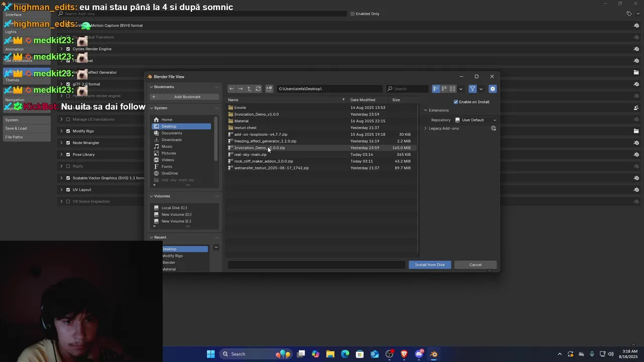This screenshot has height=362, width=644.
Task: Toggle Pose Library add-on checkbox
Action: (68, 154)
